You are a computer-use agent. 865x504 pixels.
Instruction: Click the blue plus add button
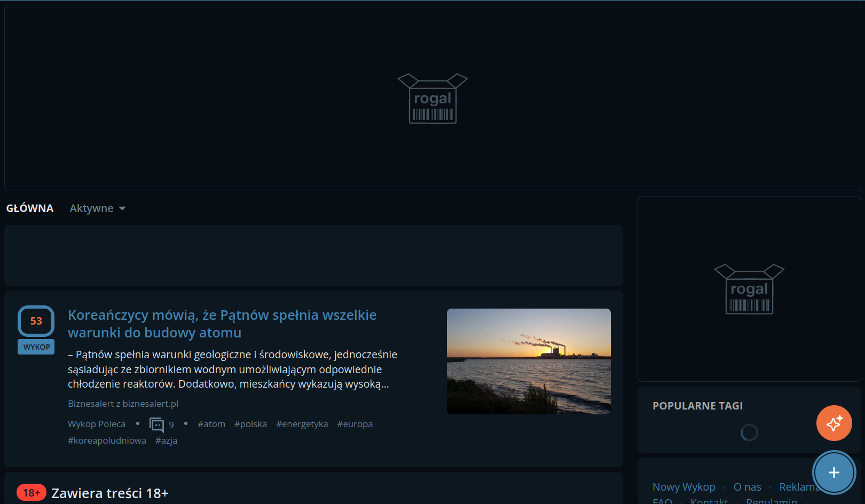tap(833, 472)
